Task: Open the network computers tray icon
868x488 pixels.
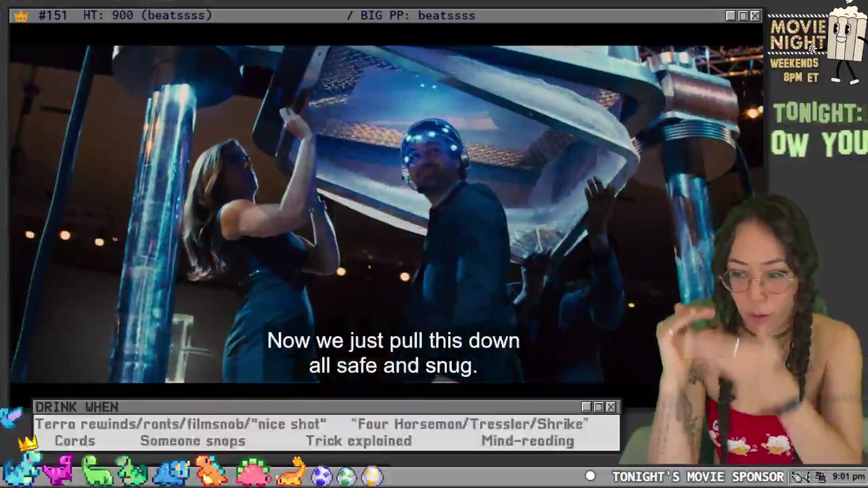Action: click(x=821, y=477)
